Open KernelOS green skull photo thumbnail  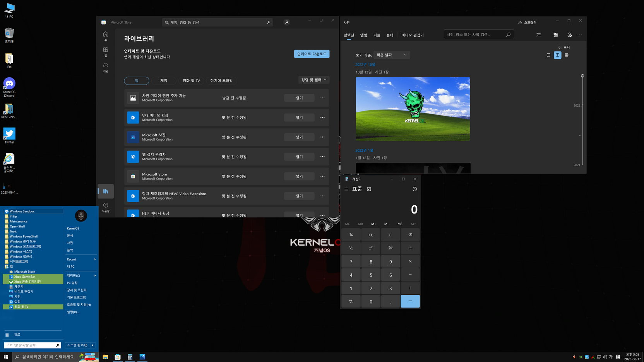pos(413,109)
